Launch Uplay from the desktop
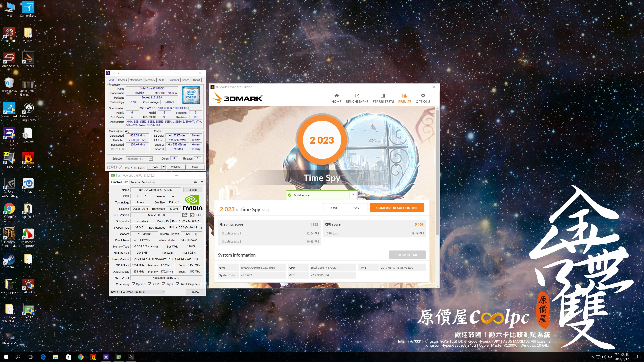Screen dimensions: 644x362 tap(28, 186)
